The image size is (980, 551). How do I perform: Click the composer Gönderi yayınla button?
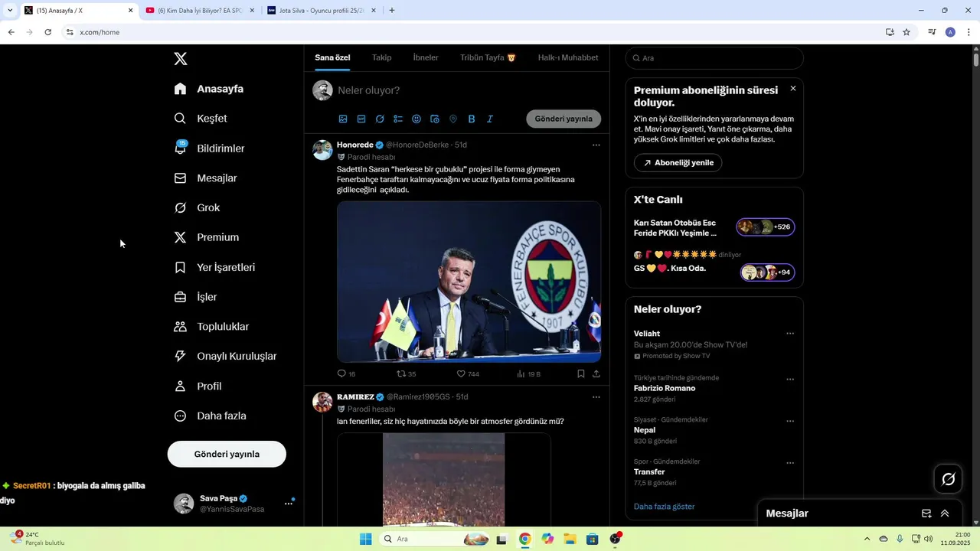(563, 119)
